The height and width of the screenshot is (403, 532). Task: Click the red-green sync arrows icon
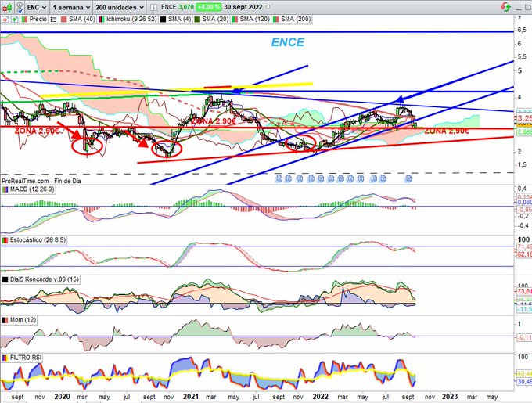point(506,7)
